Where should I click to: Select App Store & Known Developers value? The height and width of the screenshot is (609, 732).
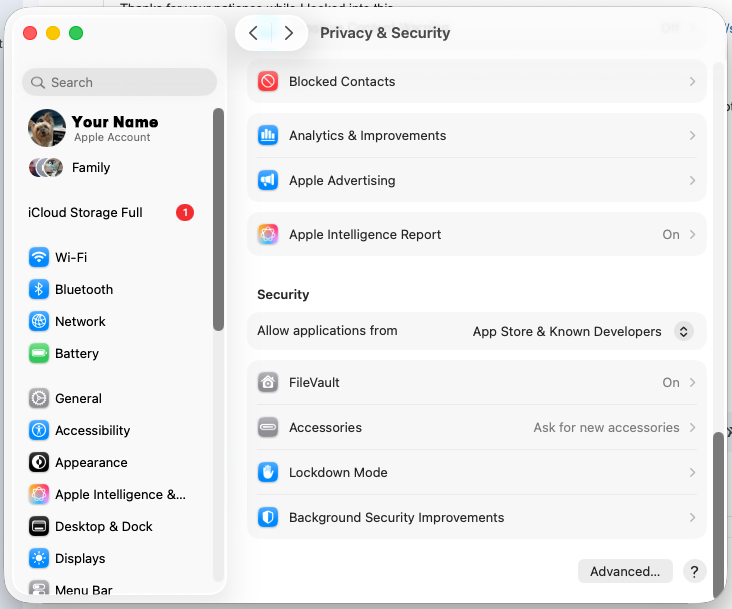tap(567, 331)
